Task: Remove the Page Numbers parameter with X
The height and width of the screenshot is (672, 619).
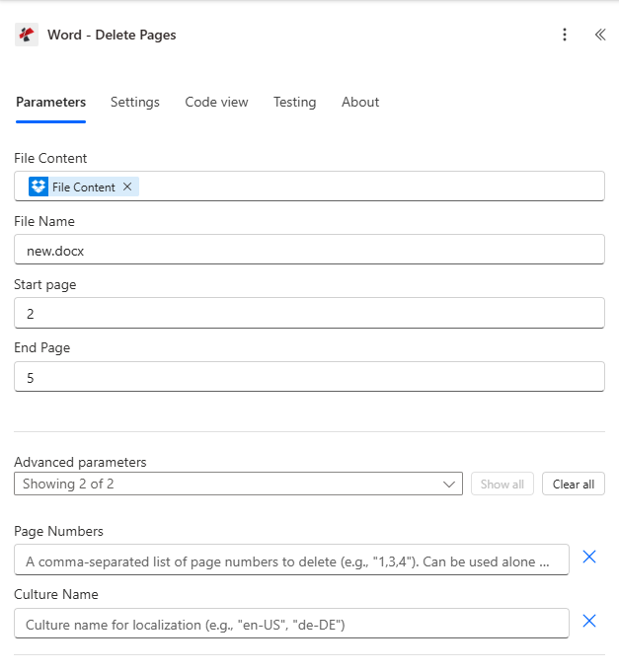Action: (x=589, y=557)
